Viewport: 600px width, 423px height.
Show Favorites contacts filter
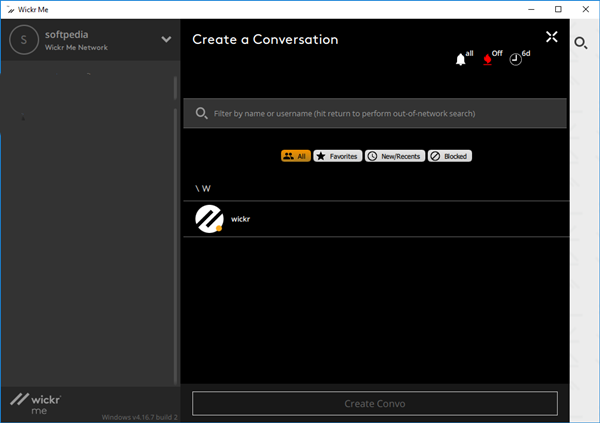coord(337,156)
